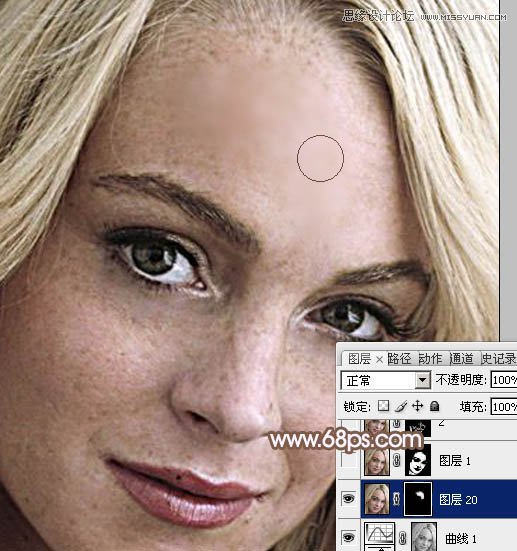The image size is (517, 551).
Task: Select the layer named 曲线 1
Action: [461, 538]
